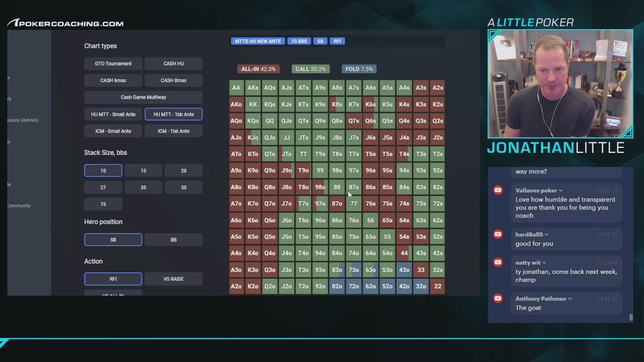Viewport: 644px width, 362px height.
Task: Click the 72o hand cell
Action: click(354, 286)
